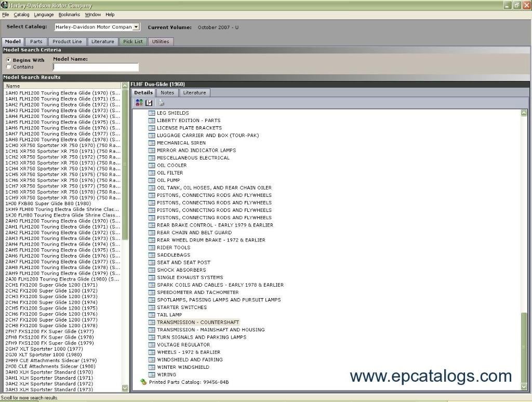This screenshot has height=402, width=532.
Task: Open the Notes tab in details pane
Action: [167, 92]
